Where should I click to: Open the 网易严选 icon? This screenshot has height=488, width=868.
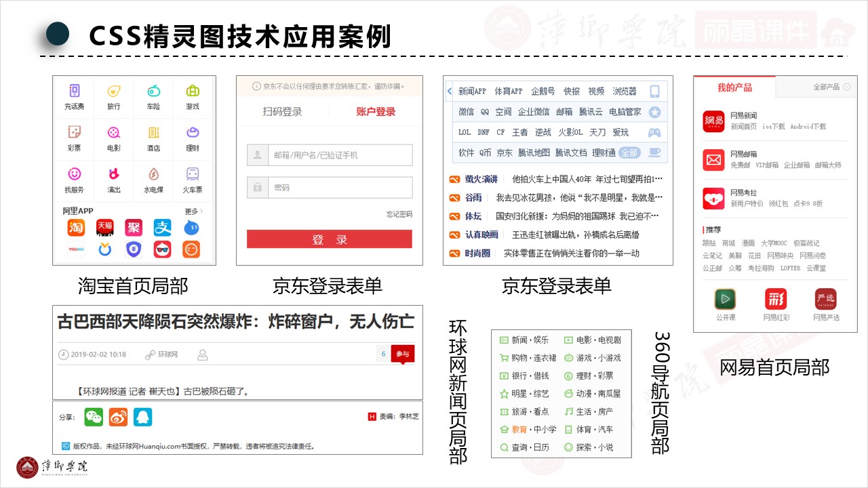coord(825,299)
